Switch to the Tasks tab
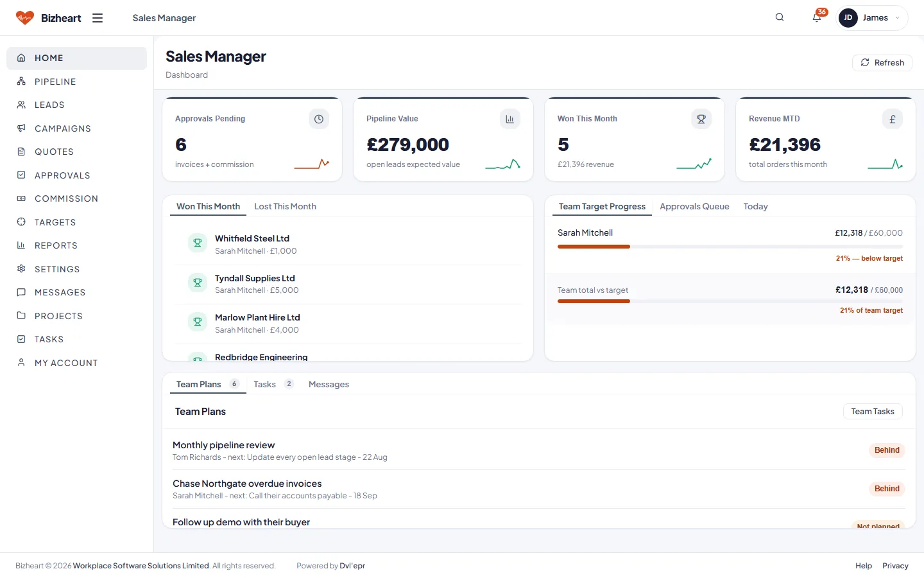This screenshot has width=924, height=578. coord(273,384)
